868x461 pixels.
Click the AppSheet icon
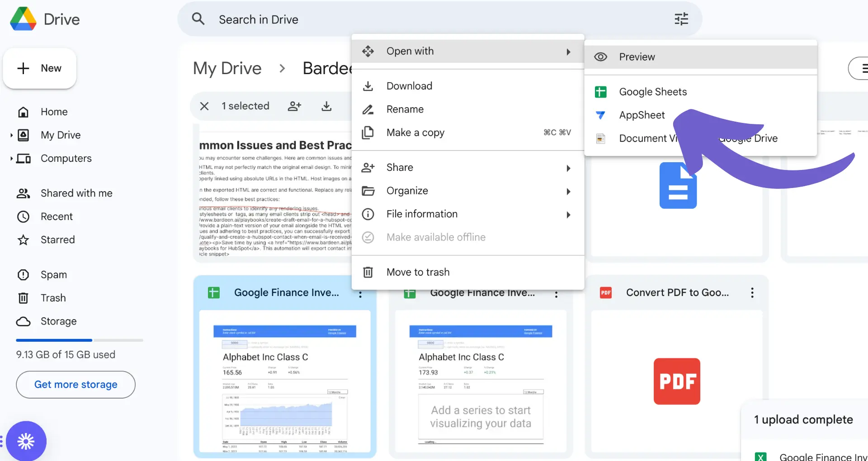(x=600, y=115)
